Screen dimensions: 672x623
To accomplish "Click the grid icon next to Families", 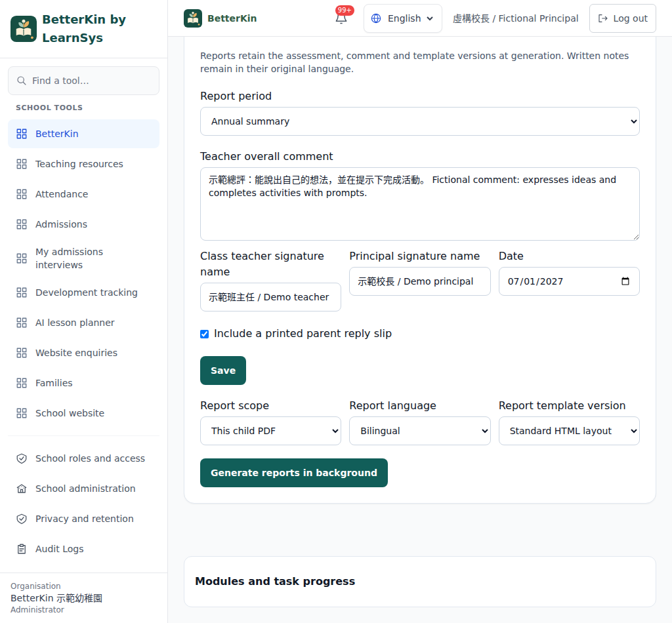I will tap(22, 383).
